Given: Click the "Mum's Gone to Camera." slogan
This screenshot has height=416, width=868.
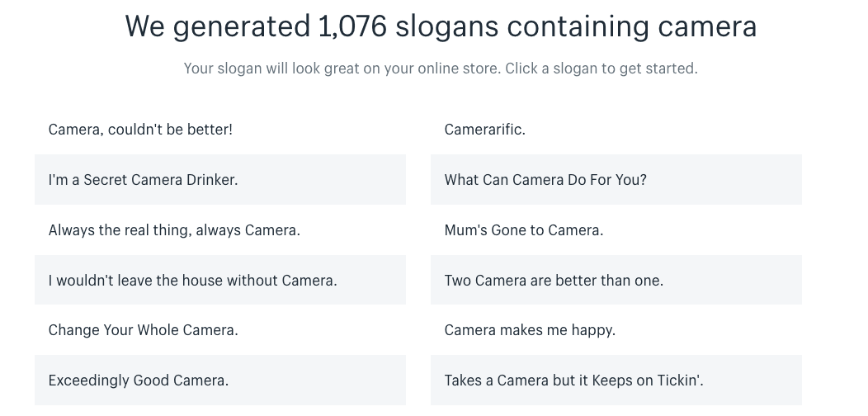Looking at the screenshot, I should (x=523, y=230).
